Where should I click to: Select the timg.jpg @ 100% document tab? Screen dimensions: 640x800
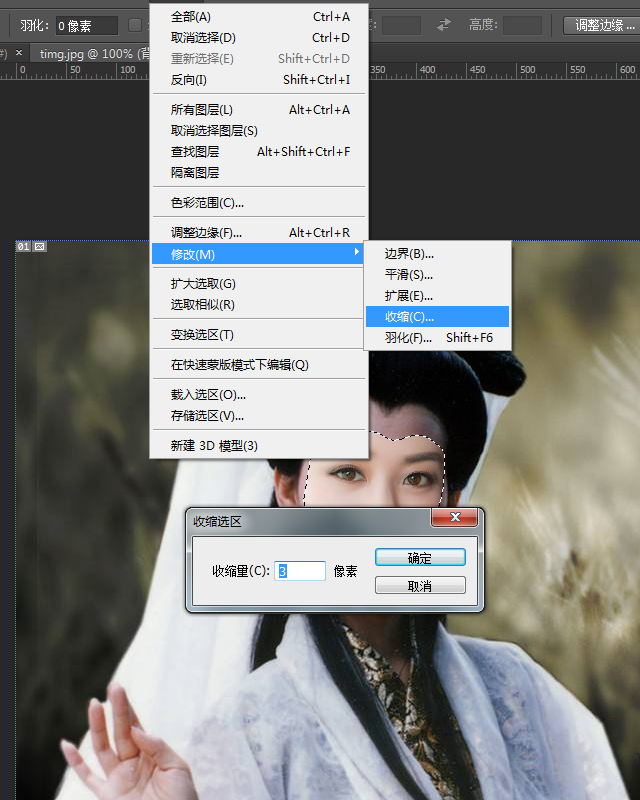click(x=91, y=54)
